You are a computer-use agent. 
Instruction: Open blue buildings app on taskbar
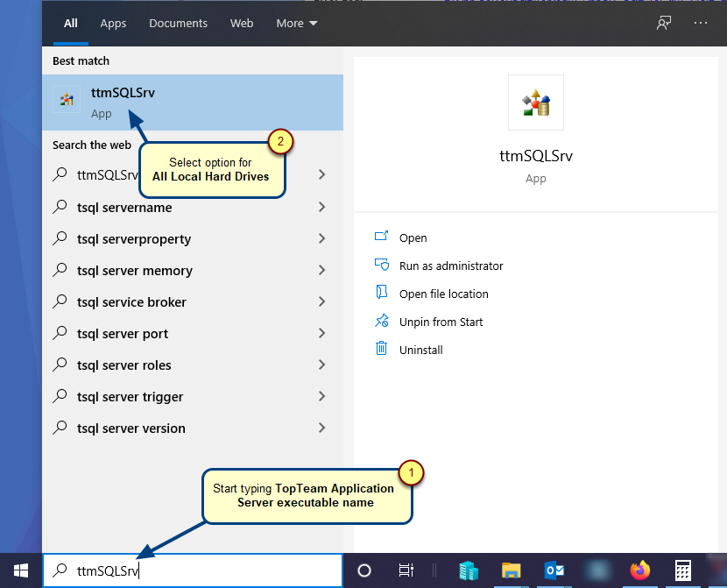pos(469,570)
